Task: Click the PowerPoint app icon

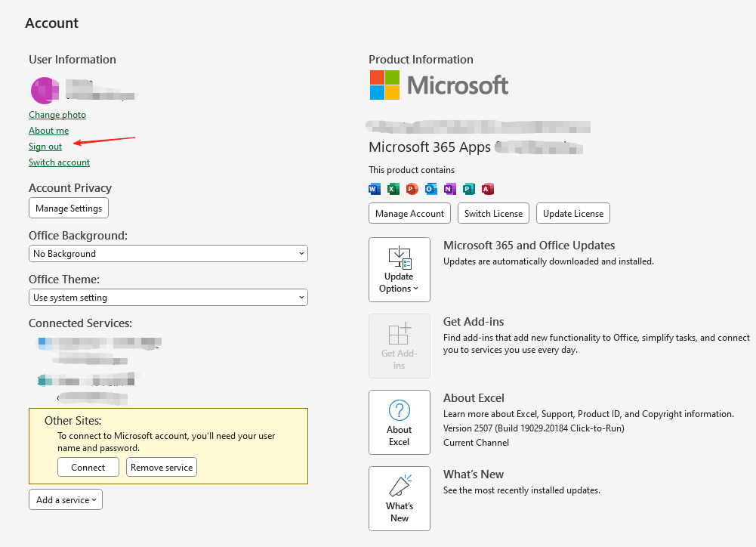Action: click(412, 189)
